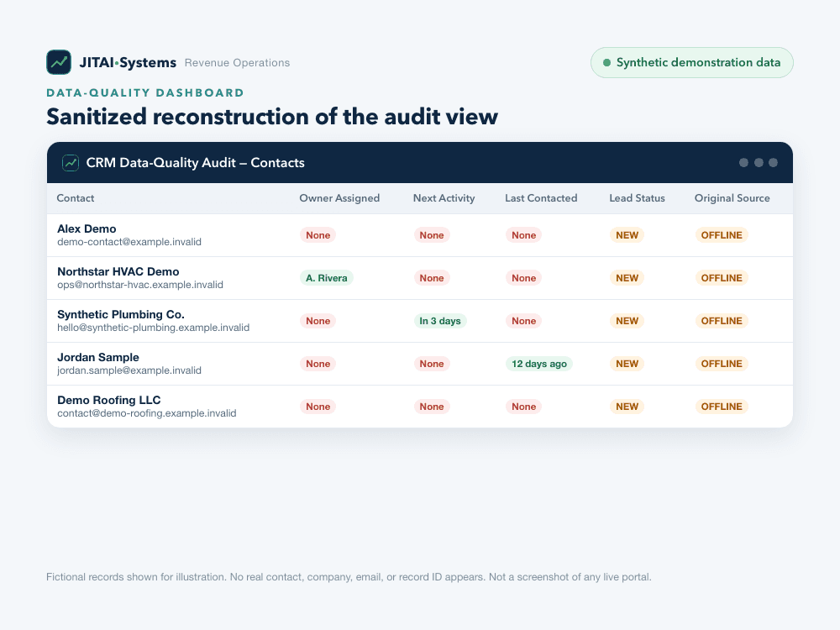Sort by the Contact column header
840x630 pixels.
pyautogui.click(x=76, y=198)
